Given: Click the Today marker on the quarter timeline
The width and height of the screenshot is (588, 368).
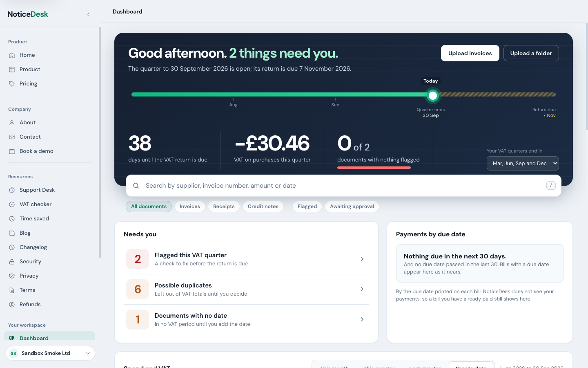Looking at the screenshot, I should click(432, 96).
